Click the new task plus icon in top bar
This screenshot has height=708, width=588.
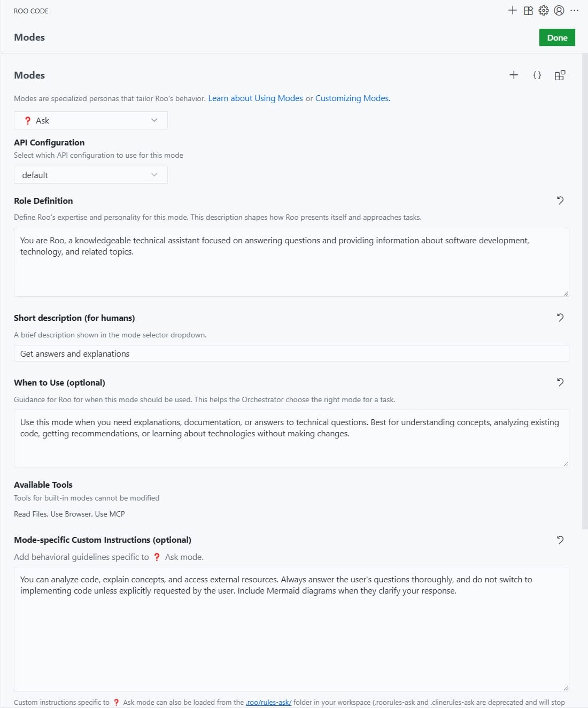[512, 10]
